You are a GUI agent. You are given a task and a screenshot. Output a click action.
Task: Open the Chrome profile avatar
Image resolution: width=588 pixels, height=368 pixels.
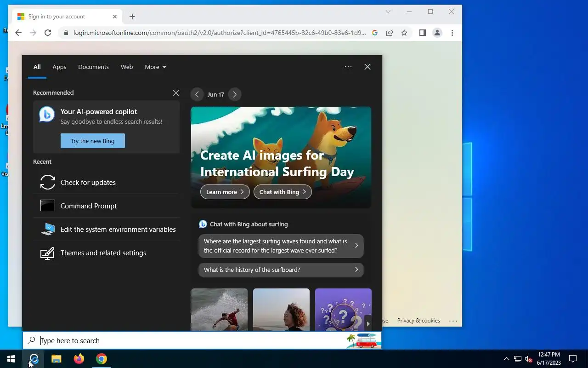point(437,33)
